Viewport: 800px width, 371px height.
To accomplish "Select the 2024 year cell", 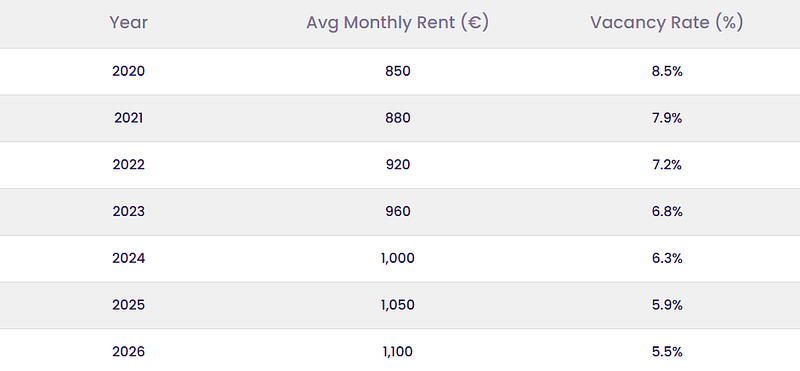I will click(x=129, y=259).
